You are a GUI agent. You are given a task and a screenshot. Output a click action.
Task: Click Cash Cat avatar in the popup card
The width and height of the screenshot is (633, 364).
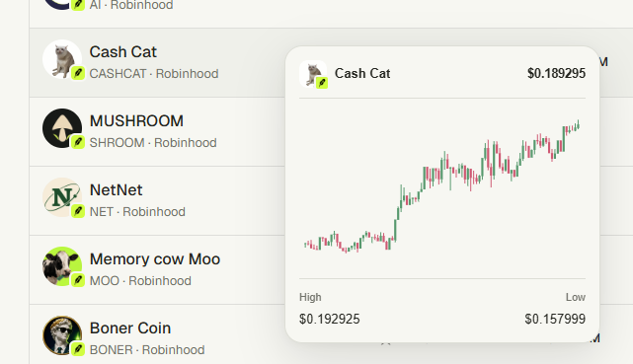tap(313, 74)
